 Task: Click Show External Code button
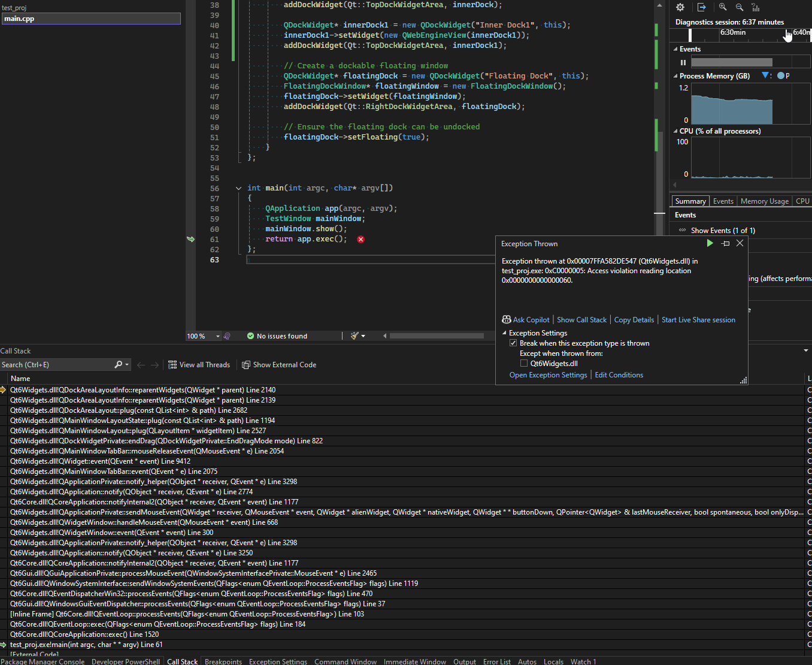click(279, 365)
